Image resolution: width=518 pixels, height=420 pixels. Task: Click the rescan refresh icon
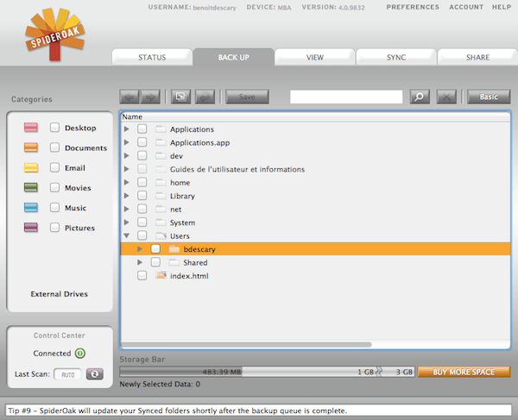coord(94,373)
